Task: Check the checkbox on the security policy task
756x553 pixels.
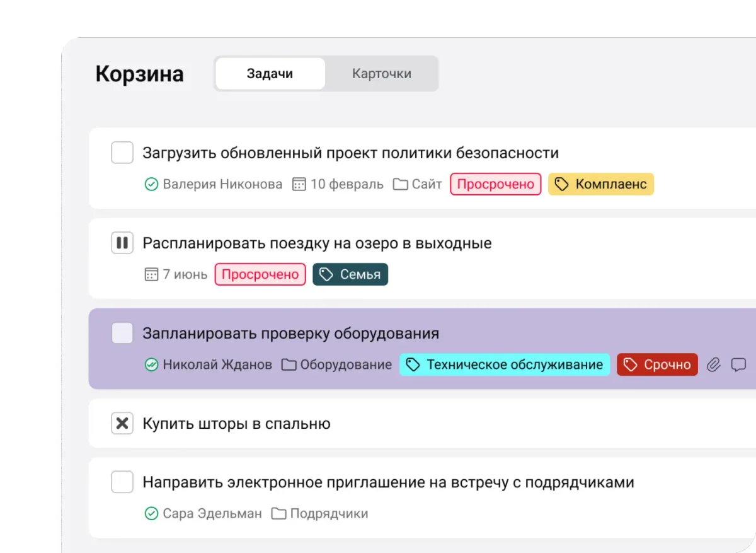Action: (x=122, y=153)
